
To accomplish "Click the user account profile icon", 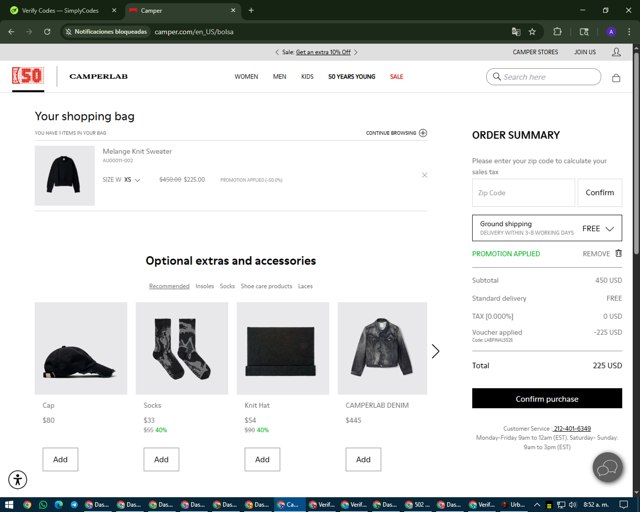I will click(616, 52).
